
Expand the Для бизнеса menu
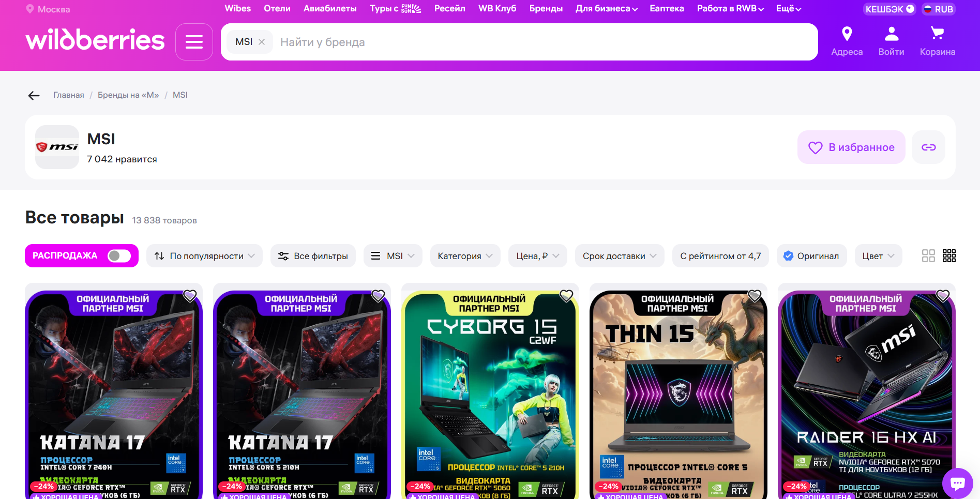point(607,8)
